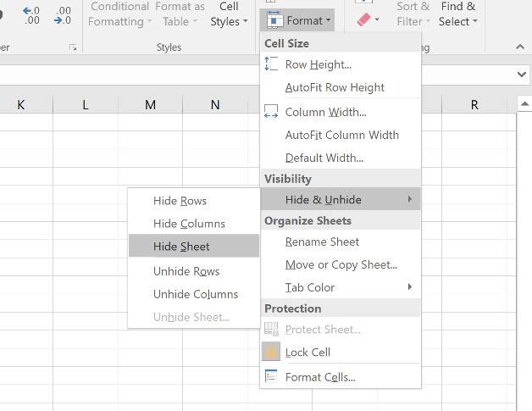532x411 pixels.
Task: Click the Decrease Decimal icon
Action: 63,15
